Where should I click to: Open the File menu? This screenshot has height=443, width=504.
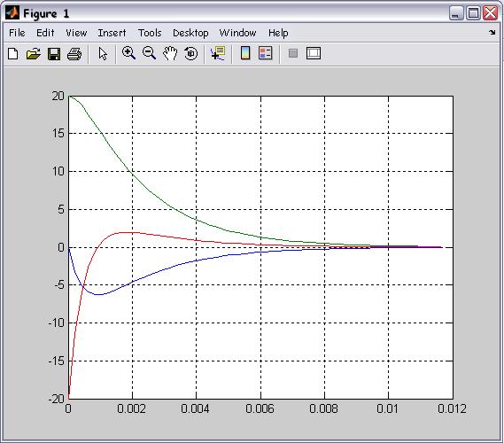tap(17, 33)
